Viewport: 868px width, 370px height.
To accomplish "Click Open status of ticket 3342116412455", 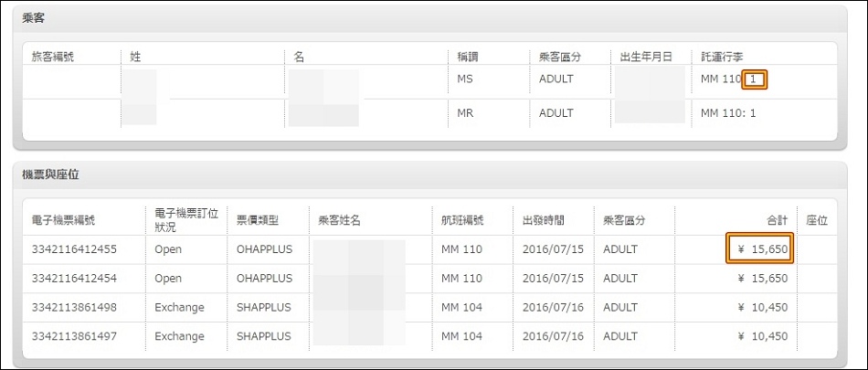I will [x=168, y=249].
